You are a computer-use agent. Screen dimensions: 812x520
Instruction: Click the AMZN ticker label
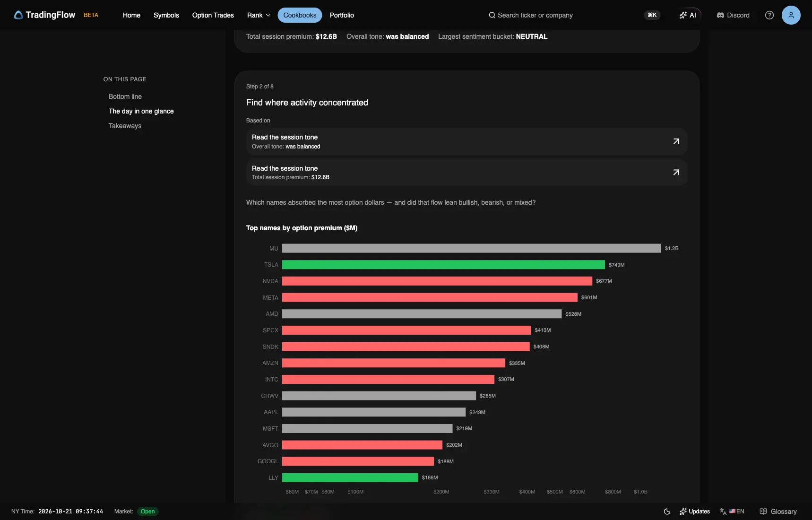point(270,363)
